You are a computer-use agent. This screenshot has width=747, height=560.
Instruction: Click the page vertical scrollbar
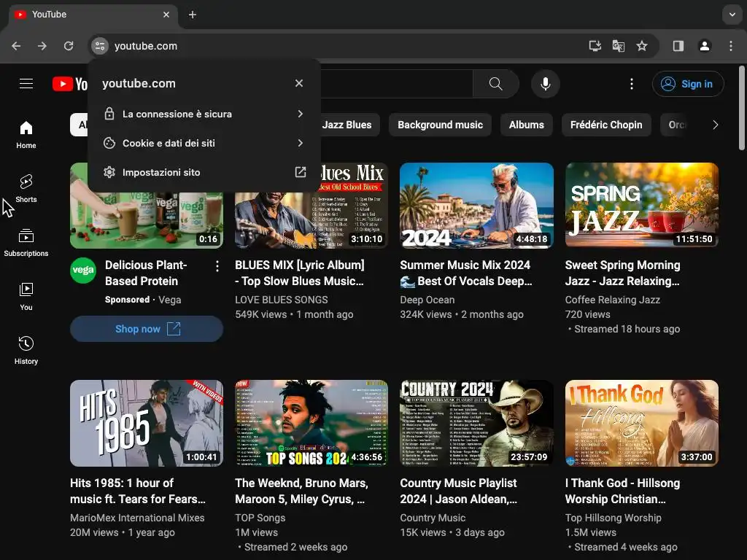click(742, 108)
